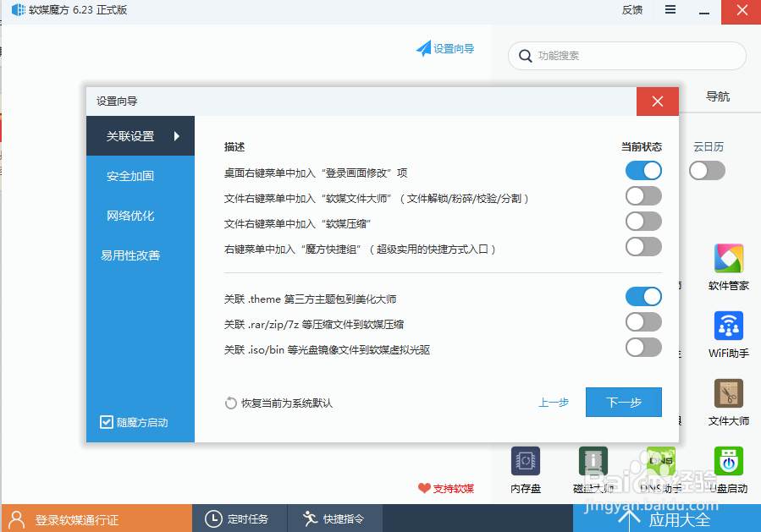
Task: Click 登录软媒通行证 button
Action: pyautogui.click(x=97, y=518)
